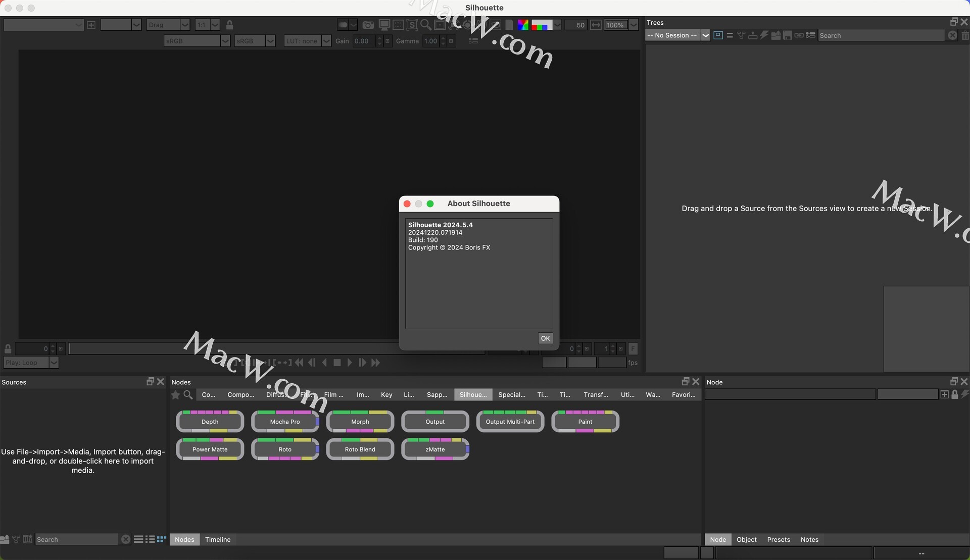The image size is (970, 560).
Task: Click the list options icon in Trees toolbar
Action: (x=811, y=35)
